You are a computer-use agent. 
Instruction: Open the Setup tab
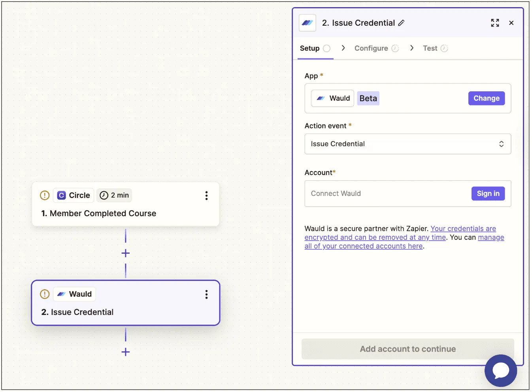315,48
